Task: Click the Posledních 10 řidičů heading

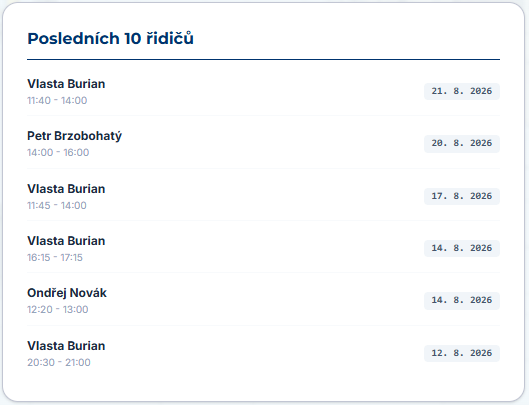Action: [110, 38]
